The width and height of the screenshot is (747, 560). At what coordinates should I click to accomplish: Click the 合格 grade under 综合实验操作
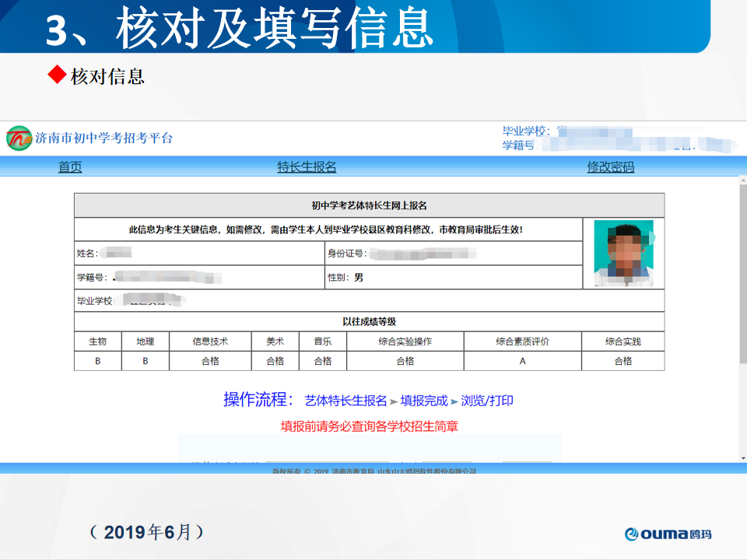405,361
